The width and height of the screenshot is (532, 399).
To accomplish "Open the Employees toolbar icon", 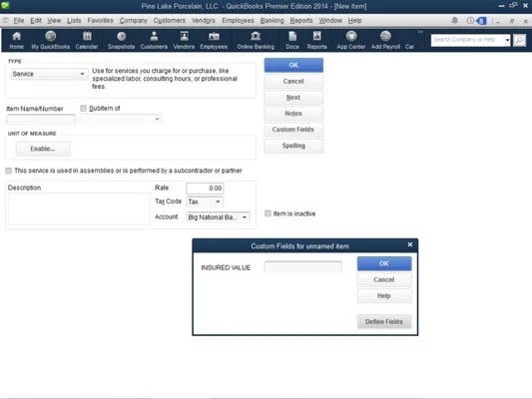I will pyautogui.click(x=214, y=40).
